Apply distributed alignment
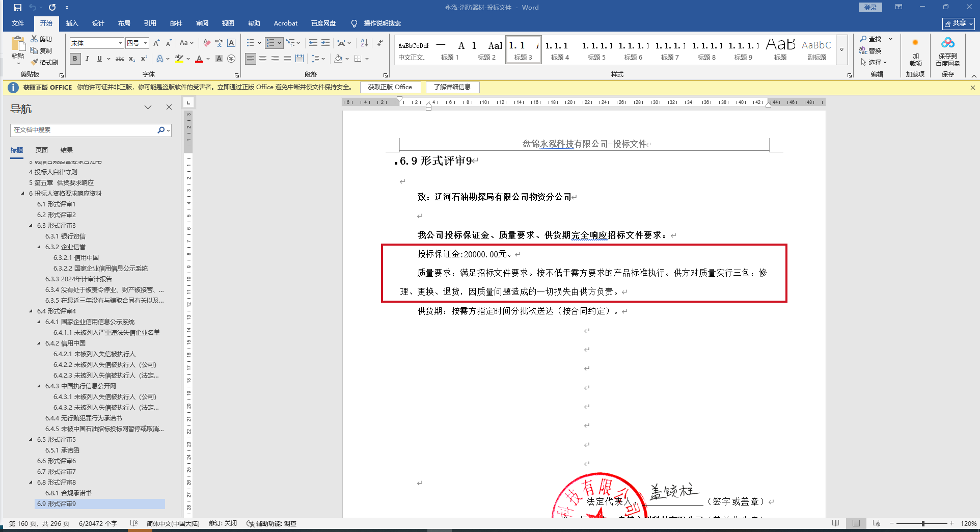The image size is (980, 532). [x=300, y=59]
